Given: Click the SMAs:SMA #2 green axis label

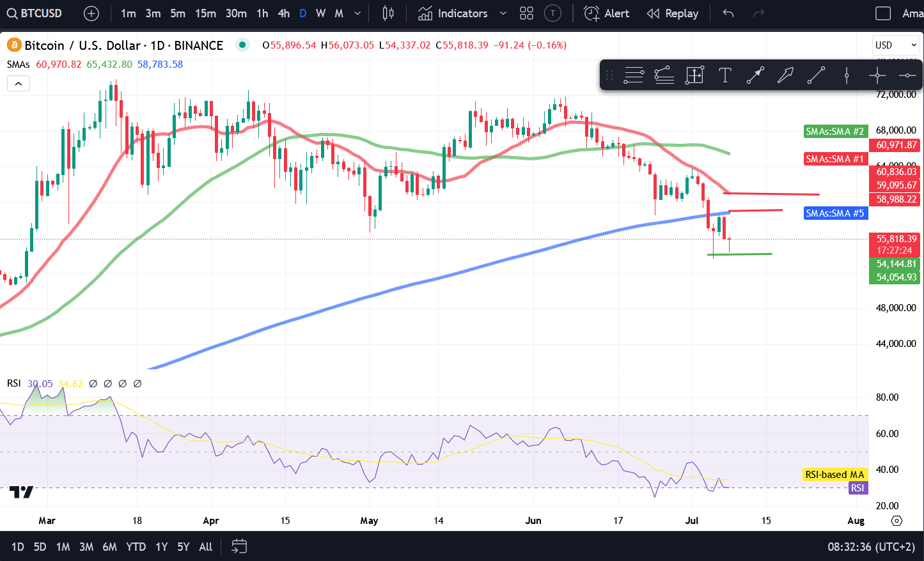Looking at the screenshot, I should [835, 132].
